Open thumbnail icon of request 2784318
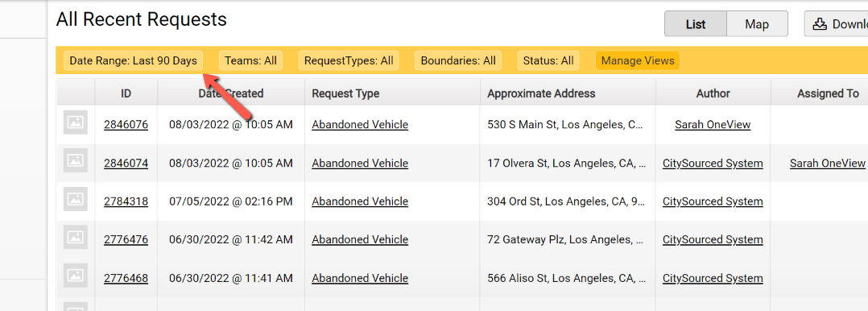Image resolution: width=868 pixels, height=311 pixels. coord(76,199)
